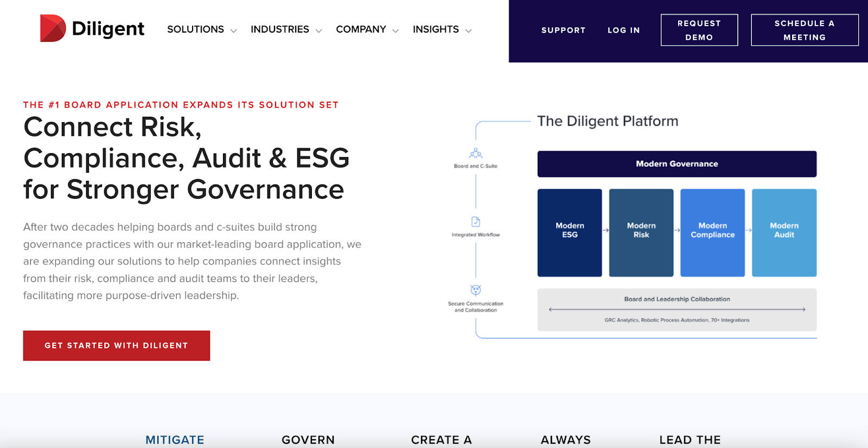Select the Modern Risk tile

(x=641, y=233)
